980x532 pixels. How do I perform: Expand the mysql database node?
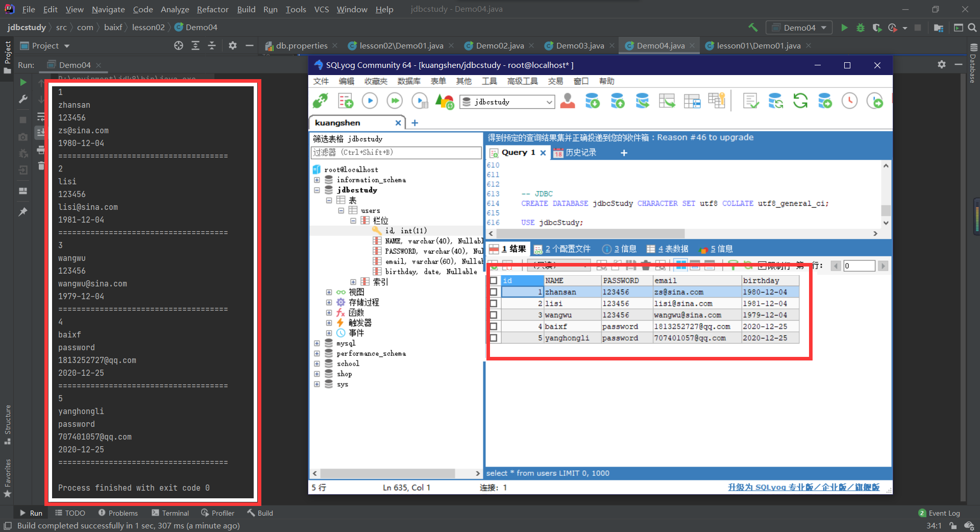pyautogui.click(x=317, y=343)
